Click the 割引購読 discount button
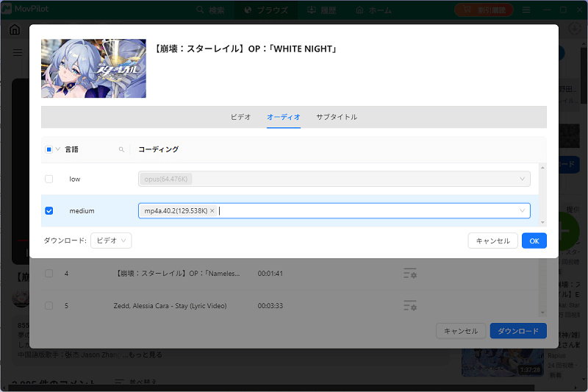This screenshot has width=588, height=392. (484, 10)
